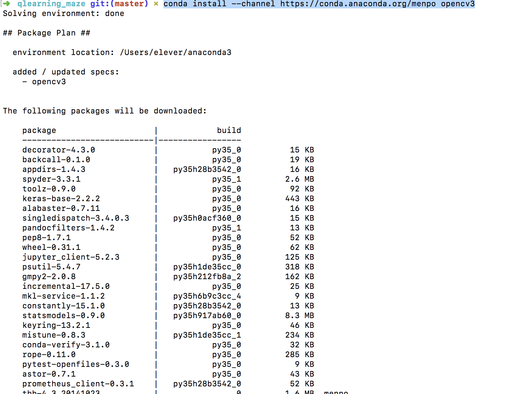Click the 'alabaster-0.7.11' package name
532x394 pixels.
61,208
